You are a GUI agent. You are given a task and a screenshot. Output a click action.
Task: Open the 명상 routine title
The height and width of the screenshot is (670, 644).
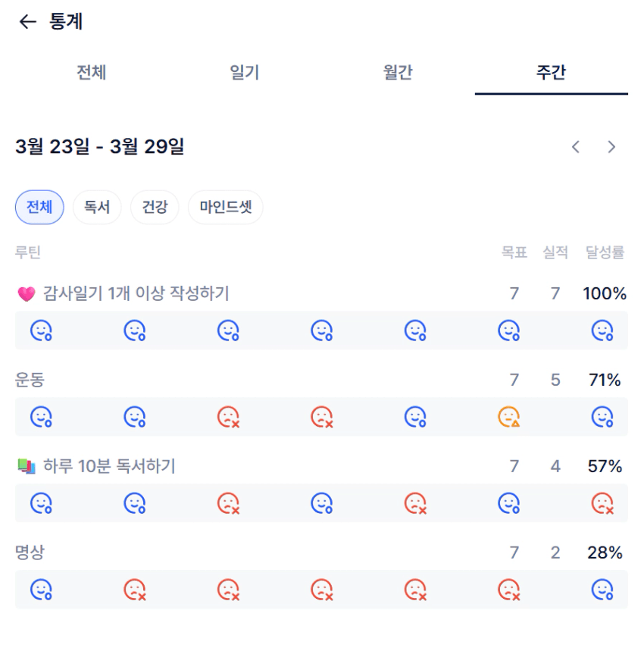(30, 553)
